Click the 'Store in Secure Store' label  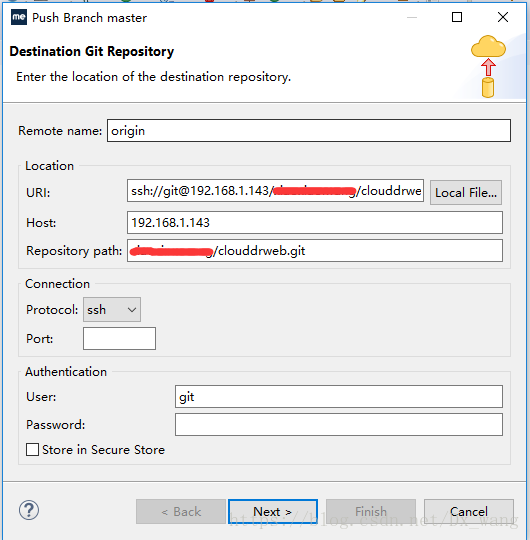coord(103,450)
